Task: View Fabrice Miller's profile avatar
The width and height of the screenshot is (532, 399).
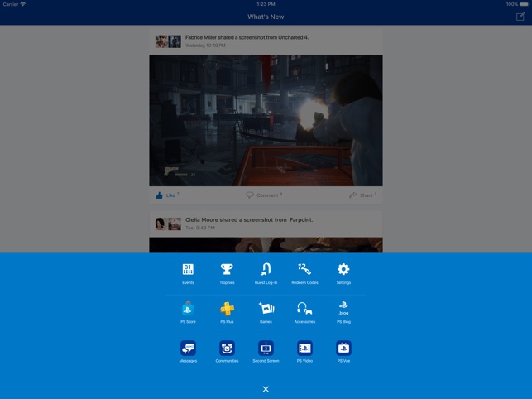Action: (x=161, y=41)
